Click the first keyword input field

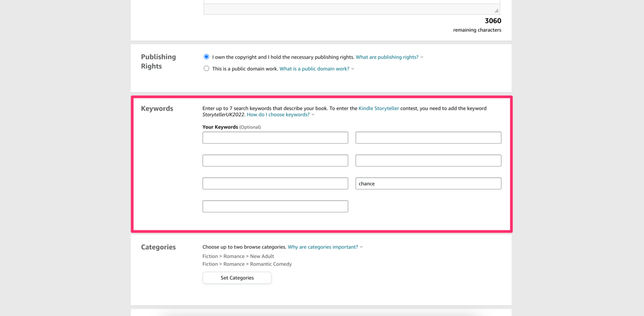point(275,137)
